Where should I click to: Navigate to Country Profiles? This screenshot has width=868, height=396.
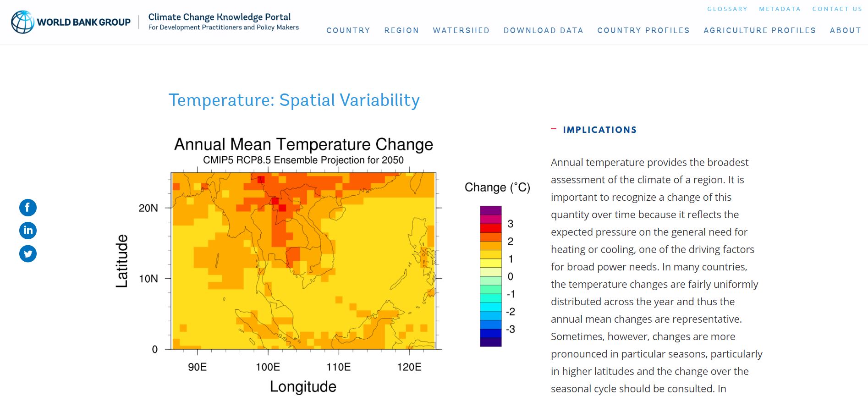[x=643, y=30]
